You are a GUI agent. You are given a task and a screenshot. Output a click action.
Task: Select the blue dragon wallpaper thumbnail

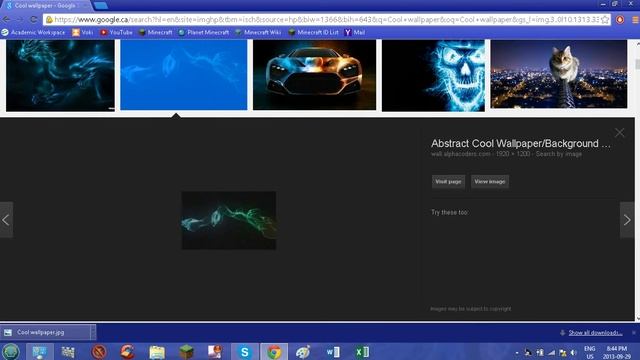[x=60, y=75]
